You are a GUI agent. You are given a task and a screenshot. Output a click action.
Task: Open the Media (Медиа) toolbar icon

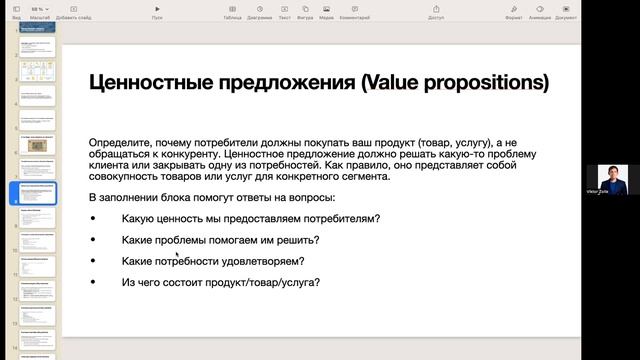click(x=326, y=9)
